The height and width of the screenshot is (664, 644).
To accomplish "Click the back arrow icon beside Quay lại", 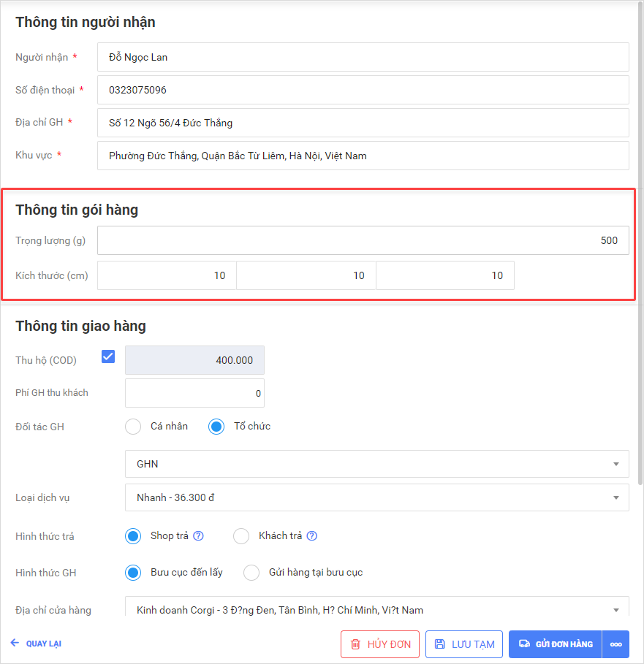I will pos(15,643).
